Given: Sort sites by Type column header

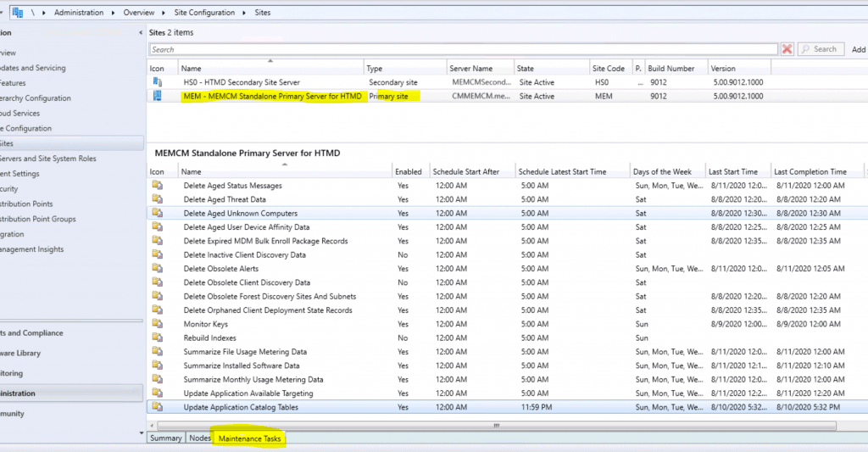Looking at the screenshot, I should [405, 68].
